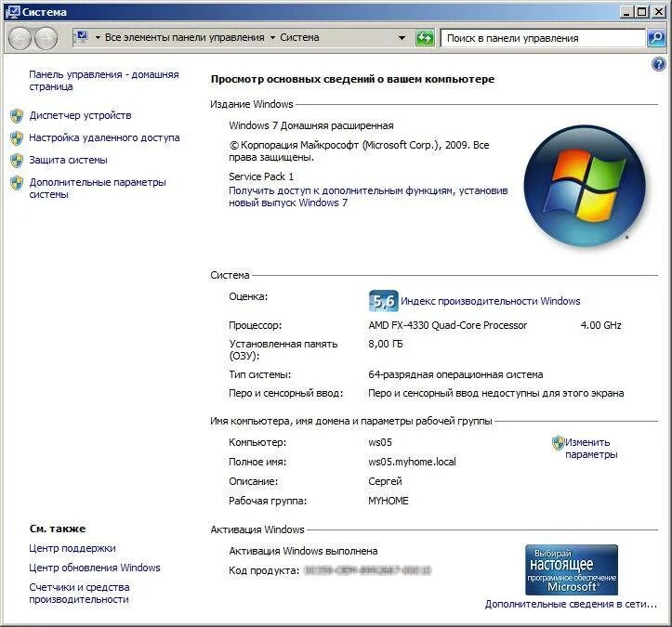672x627 pixels.
Task: Click the control panel icon in address bar
Action: (82, 38)
